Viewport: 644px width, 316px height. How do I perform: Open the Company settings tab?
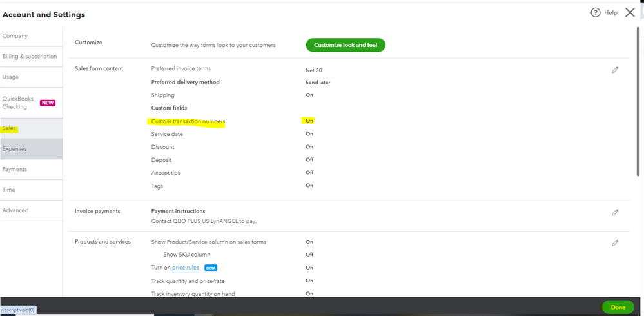point(15,36)
